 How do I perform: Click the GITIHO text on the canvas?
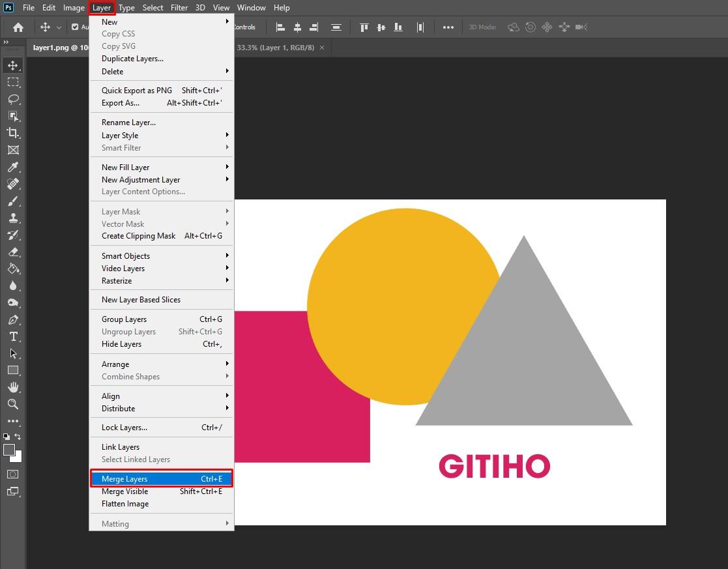(x=494, y=467)
